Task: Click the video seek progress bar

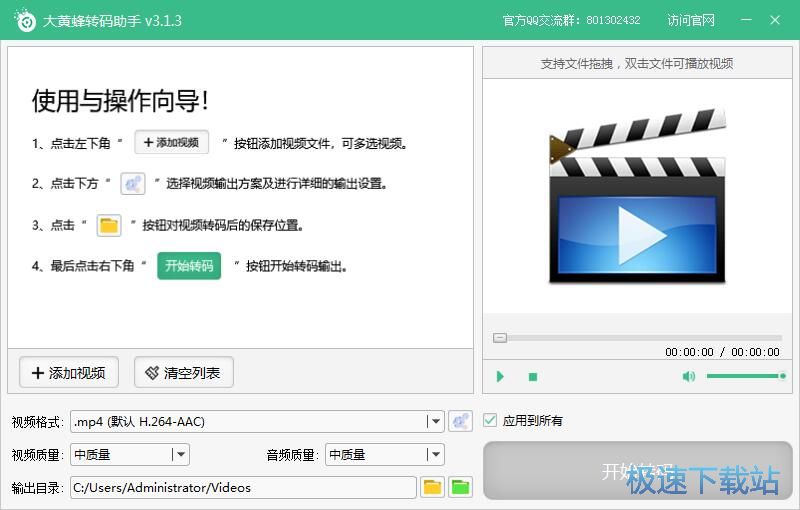Action: [637, 338]
